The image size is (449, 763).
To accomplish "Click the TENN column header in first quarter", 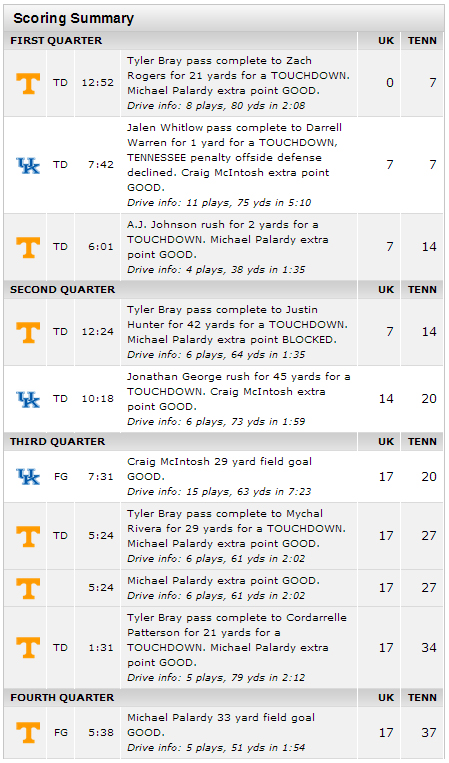I will (x=422, y=41).
